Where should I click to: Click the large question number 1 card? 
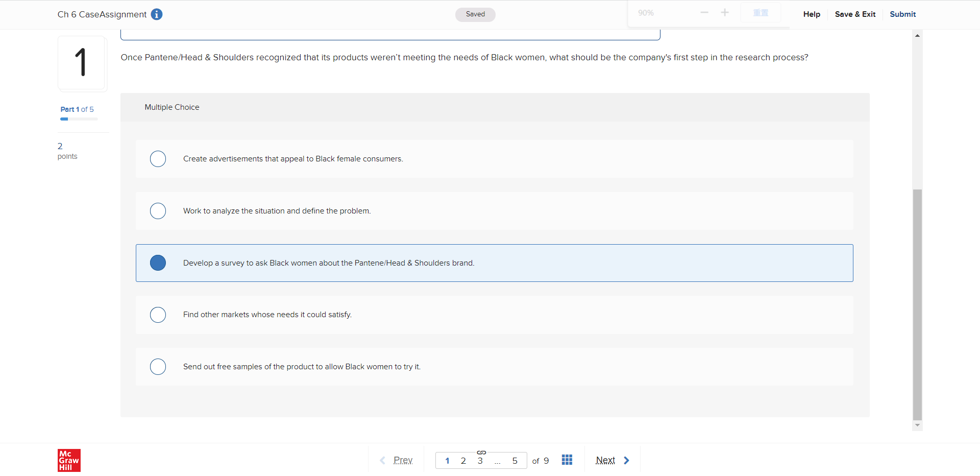(81, 63)
